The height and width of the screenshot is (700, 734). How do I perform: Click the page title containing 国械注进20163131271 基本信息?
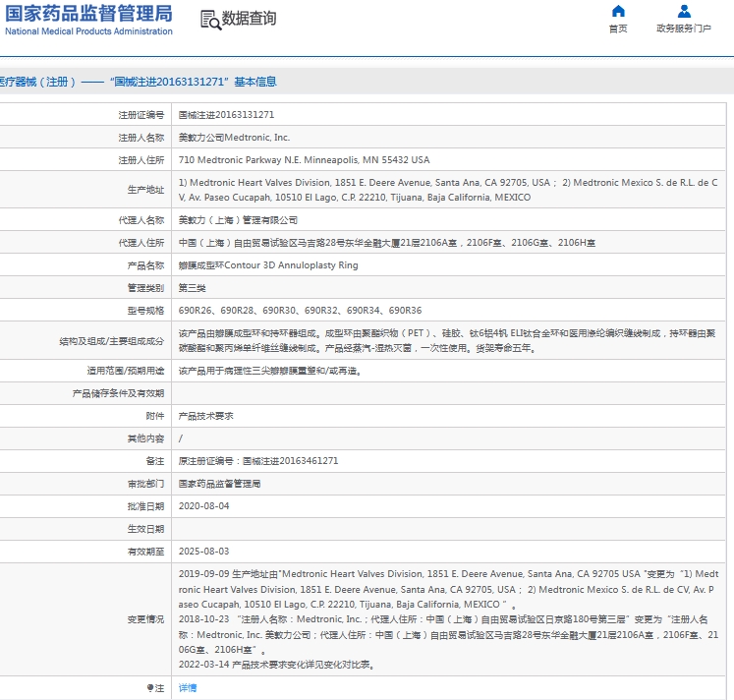139,82
